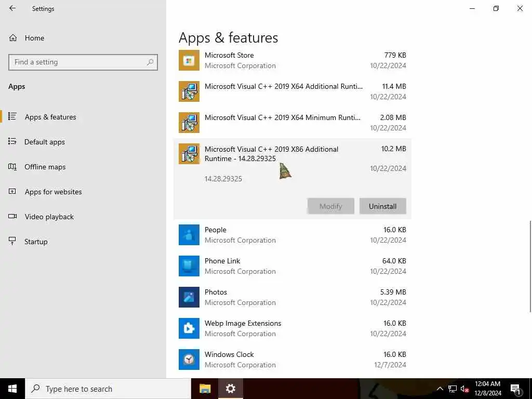Click the 5.39 MB size of Photos

pos(393,292)
